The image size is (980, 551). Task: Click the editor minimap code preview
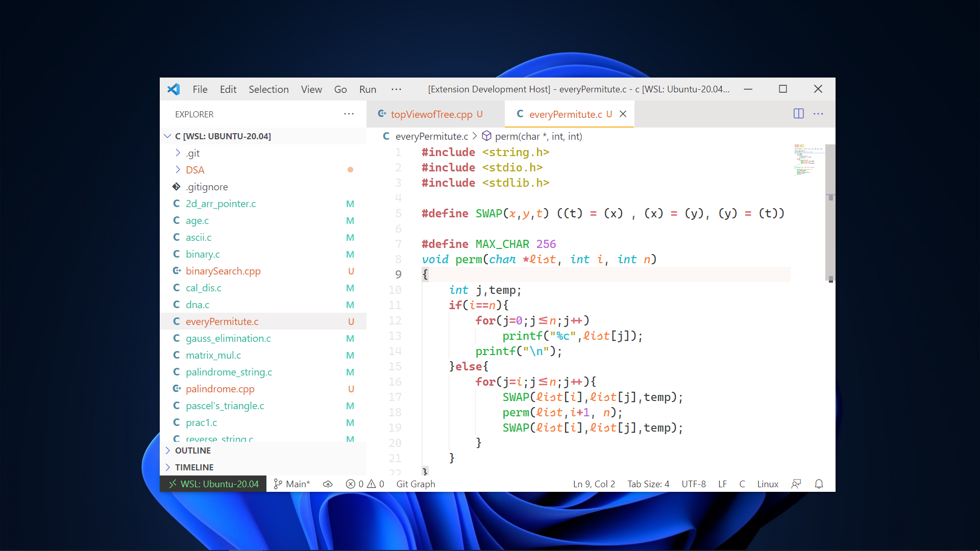coord(808,160)
